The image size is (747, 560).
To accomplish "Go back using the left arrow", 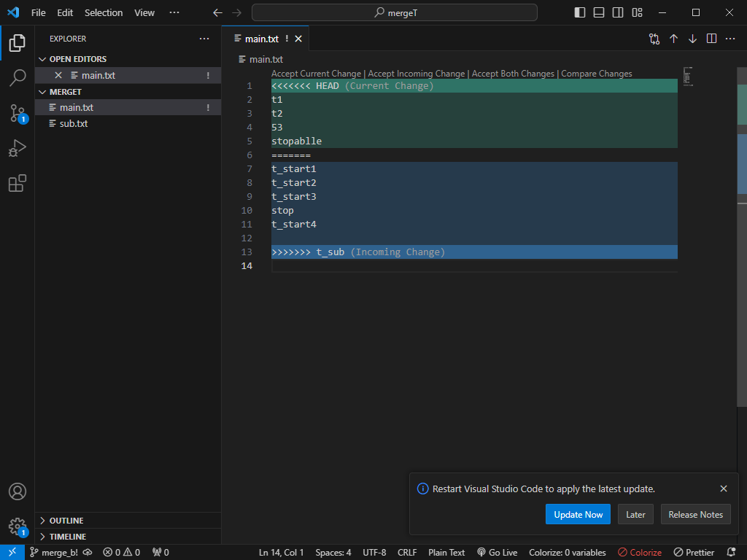I will (217, 13).
